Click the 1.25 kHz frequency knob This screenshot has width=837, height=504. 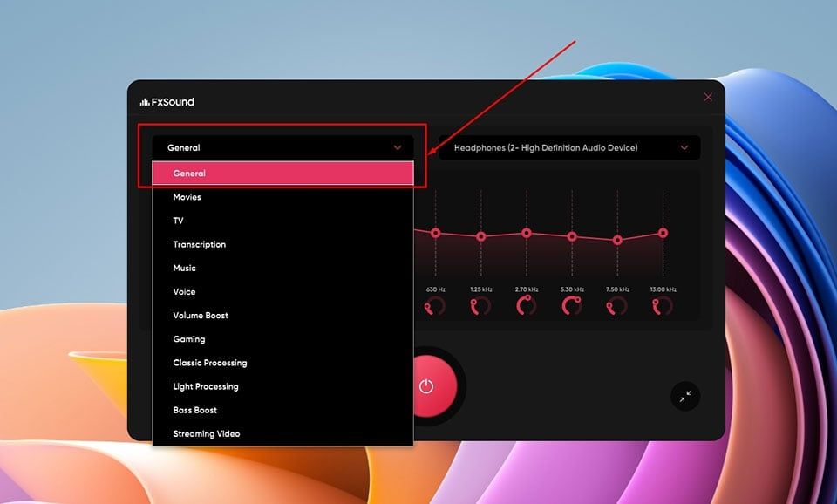coord(480,306)
